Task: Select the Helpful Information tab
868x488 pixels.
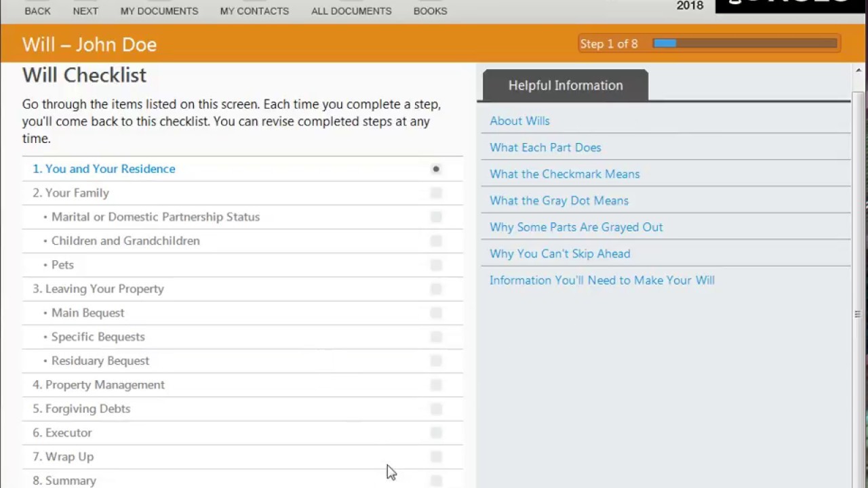Action: tap(566, 85)
